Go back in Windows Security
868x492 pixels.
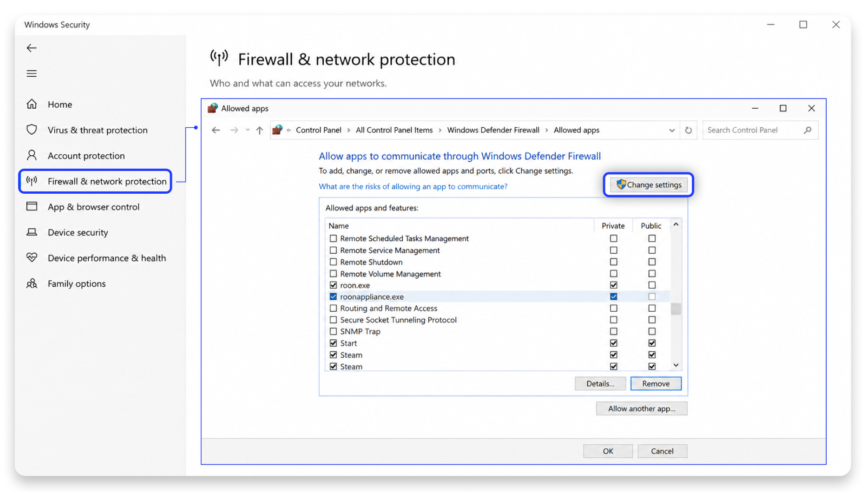pyautogui.click(x=32, y=48)
